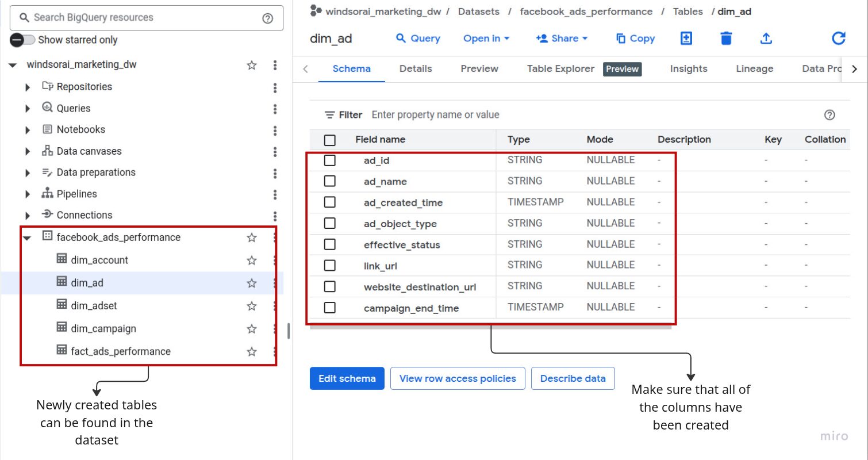Image resolution: width=868 pixels, height=460 pixels.
Task: Check the select-all box beside Field name
Action: click(329, 140)
